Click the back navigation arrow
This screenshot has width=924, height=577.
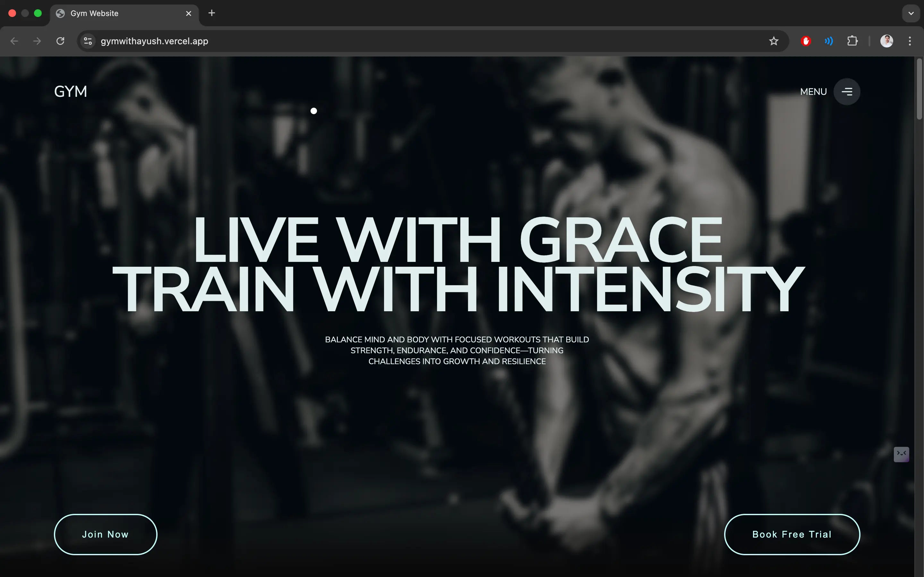point(14,41)
